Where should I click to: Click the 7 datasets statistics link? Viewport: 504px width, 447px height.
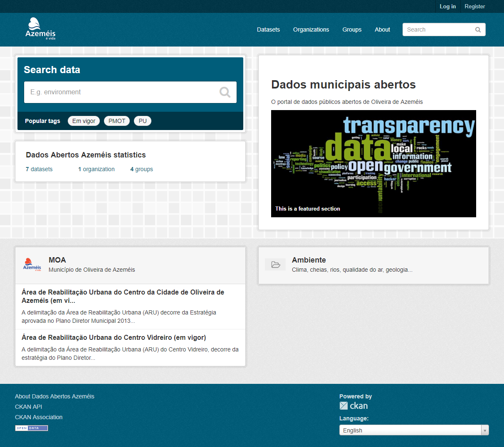[39, 169]
